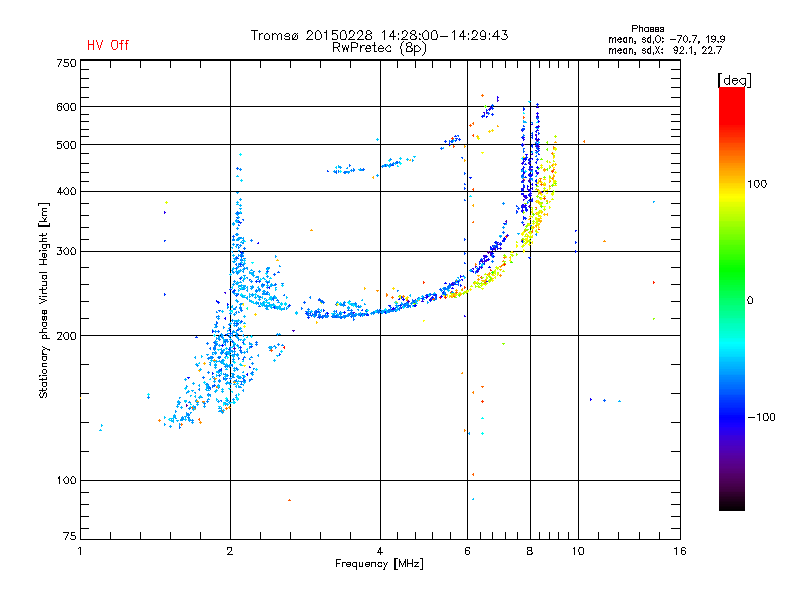This screenshot has height=600, width=800.
Task: Select the plot title 'Tromsø 20150228 14:28:00-14:29:43'
Action: 379,35
